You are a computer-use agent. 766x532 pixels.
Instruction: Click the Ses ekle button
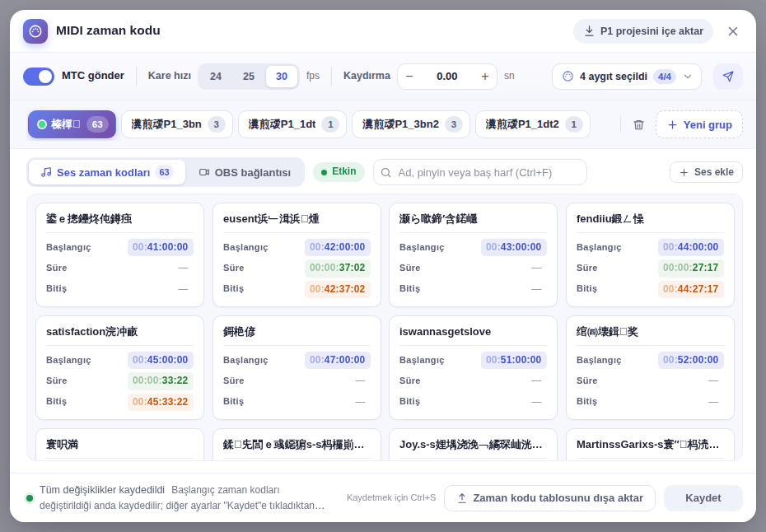(x=706, y=172)
